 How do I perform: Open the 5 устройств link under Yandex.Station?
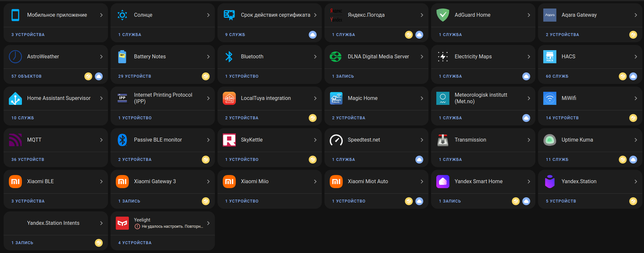[561, 201]
